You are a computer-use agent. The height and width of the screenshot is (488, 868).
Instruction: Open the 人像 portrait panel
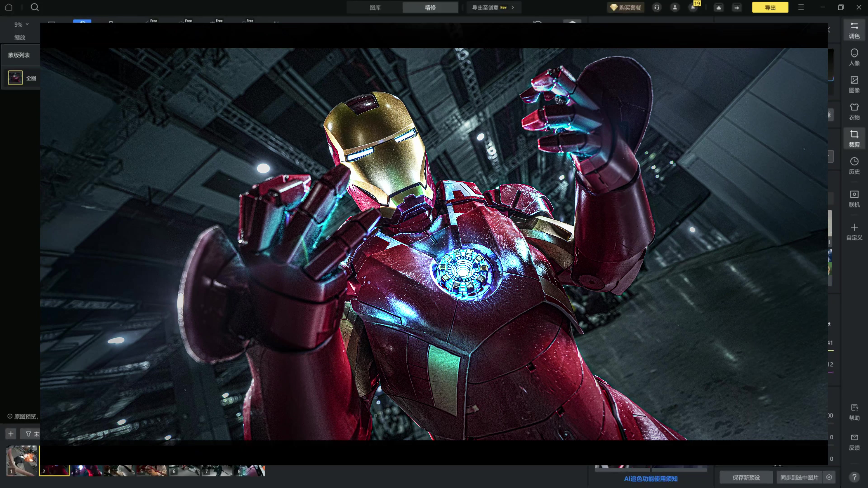tap(854, 57)
